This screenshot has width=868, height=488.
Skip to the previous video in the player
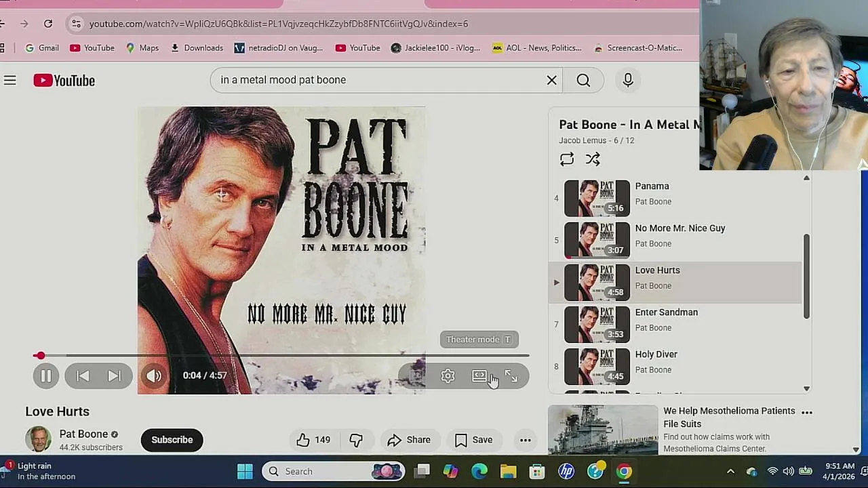83,375
